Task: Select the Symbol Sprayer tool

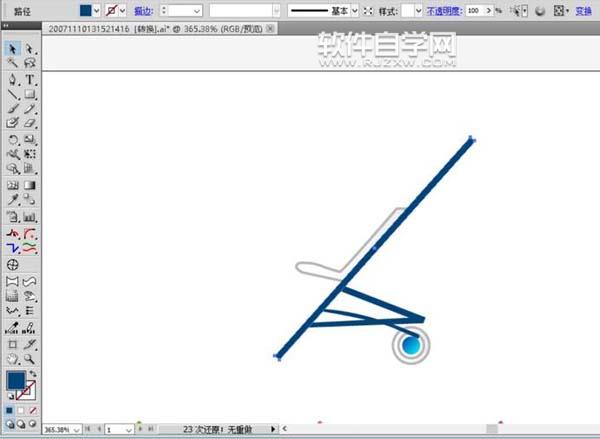Action: coord(13,217)
